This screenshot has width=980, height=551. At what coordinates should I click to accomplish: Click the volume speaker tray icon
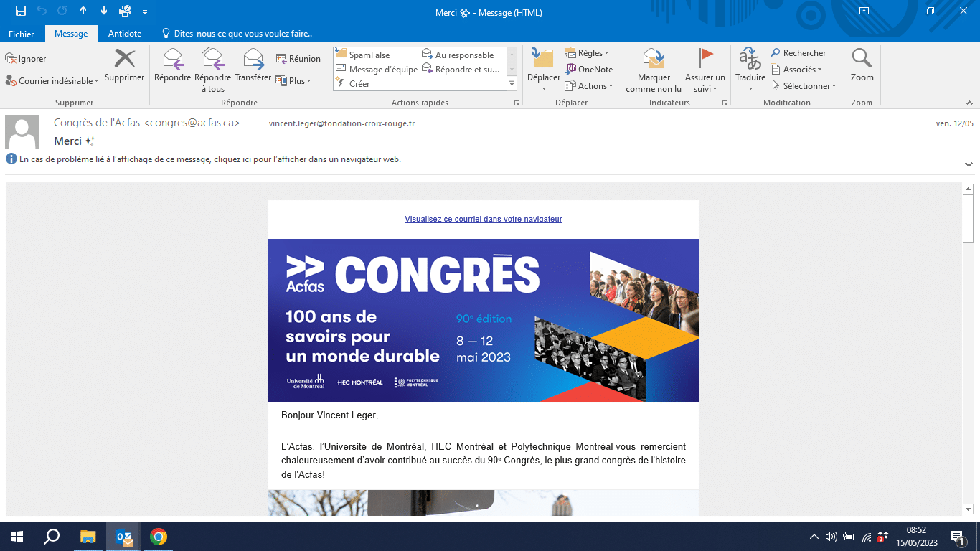coord(831,537)
